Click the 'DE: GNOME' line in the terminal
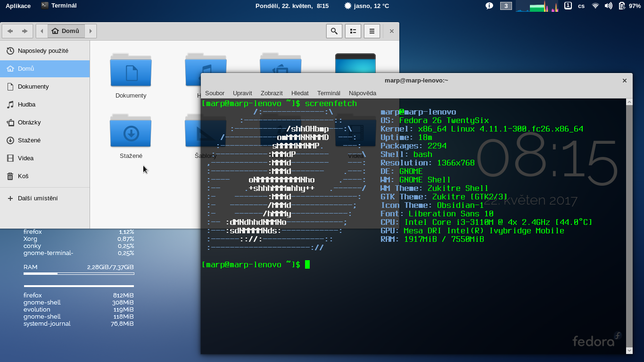This screenshot has height=362, width=644. [x=402, y=172]
